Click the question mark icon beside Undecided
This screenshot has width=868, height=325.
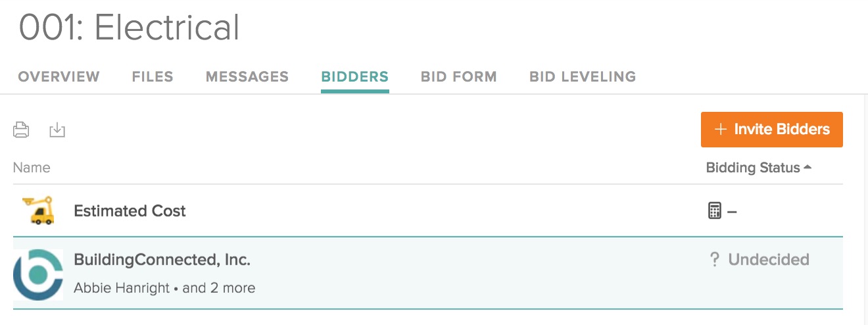(715, 260)
